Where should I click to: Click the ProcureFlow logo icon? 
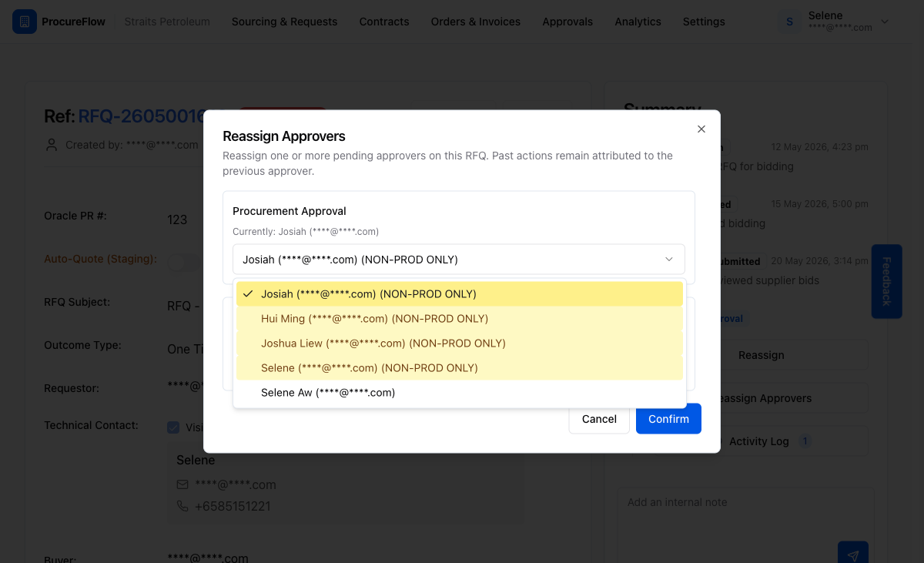pos(25,22)
